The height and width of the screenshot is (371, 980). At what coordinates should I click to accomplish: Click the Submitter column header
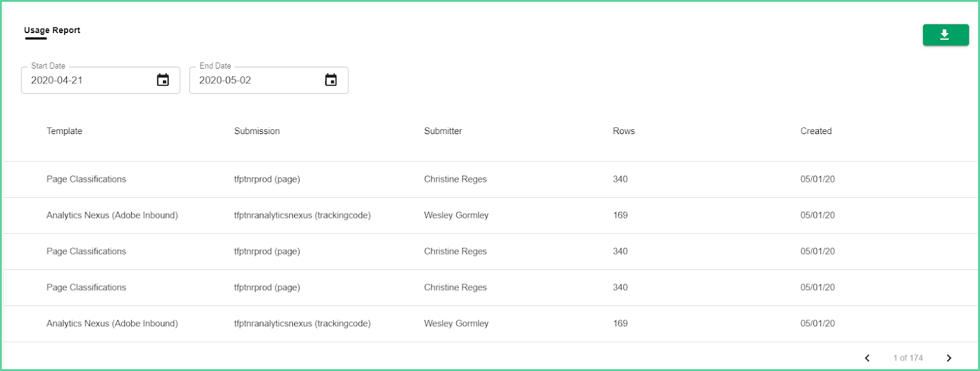coord(443,131)
